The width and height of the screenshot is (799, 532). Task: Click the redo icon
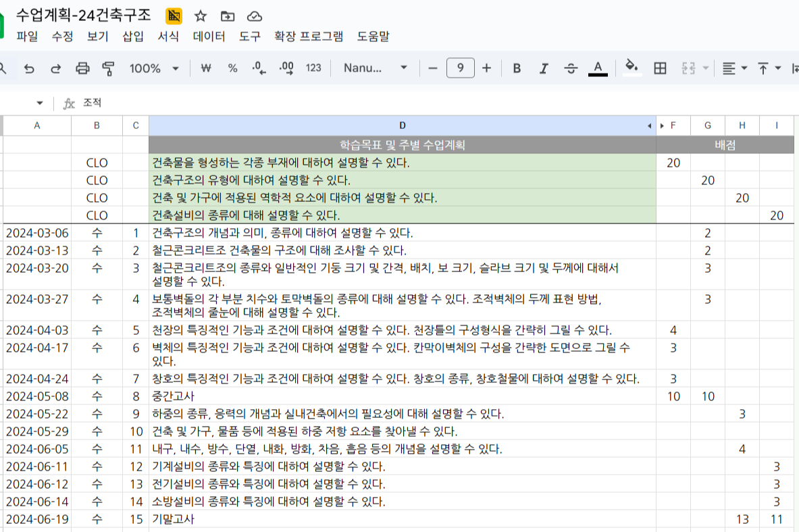[x=57, y=68]
